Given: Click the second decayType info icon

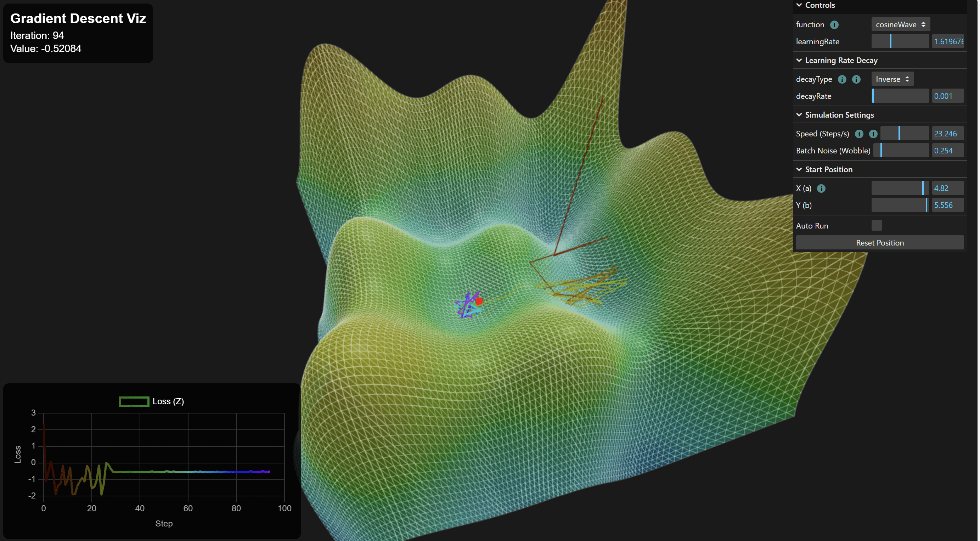Looking at the screenshot, I should click(x=857, y=79).
